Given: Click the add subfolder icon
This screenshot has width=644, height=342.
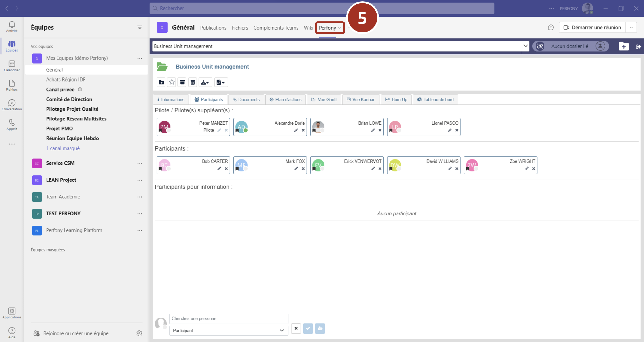Looking at the screenshot, I should [161, 82].
